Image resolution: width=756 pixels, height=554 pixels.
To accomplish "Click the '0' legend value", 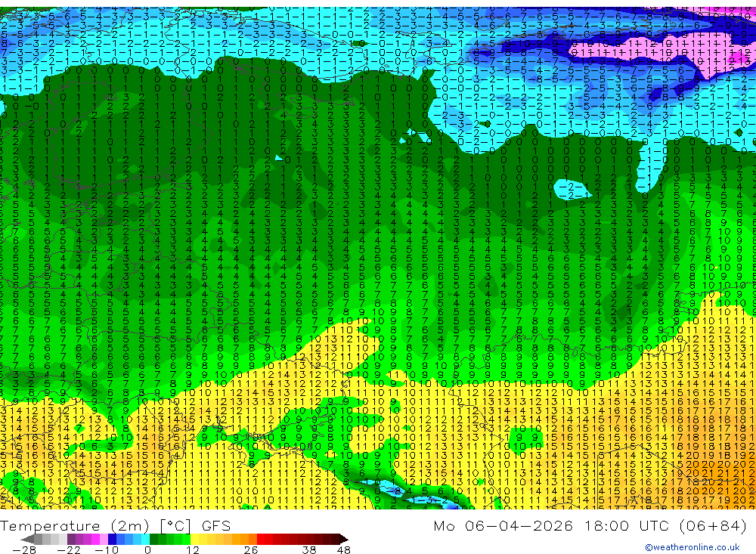I will click(x=147, y=549).
